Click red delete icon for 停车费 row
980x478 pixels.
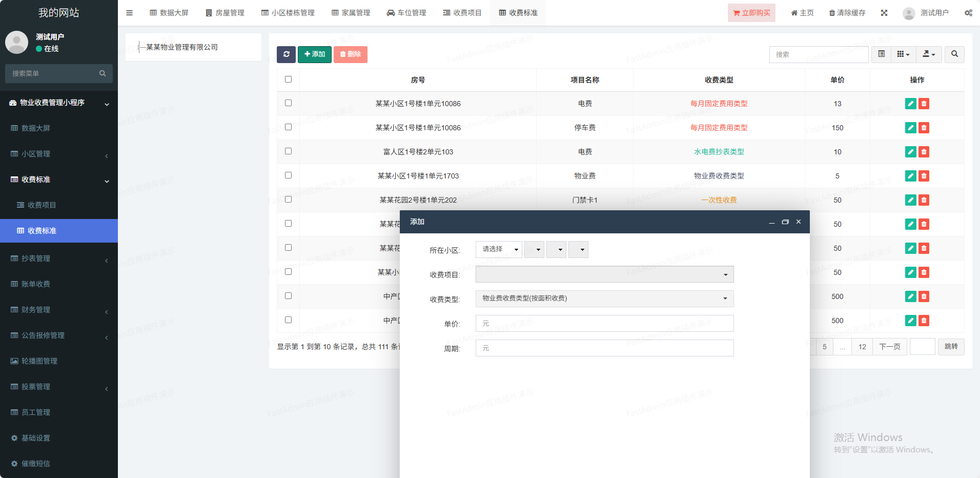coord(924,128)
